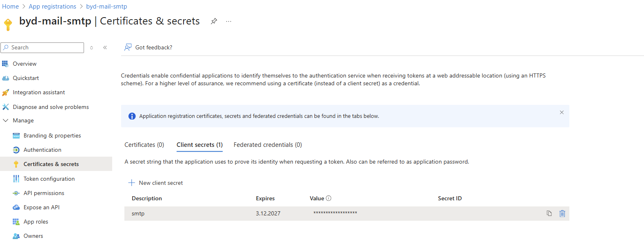Click the Home breadcrumb link
Screen dimensions: 644x246
click(x=10, y=7)
